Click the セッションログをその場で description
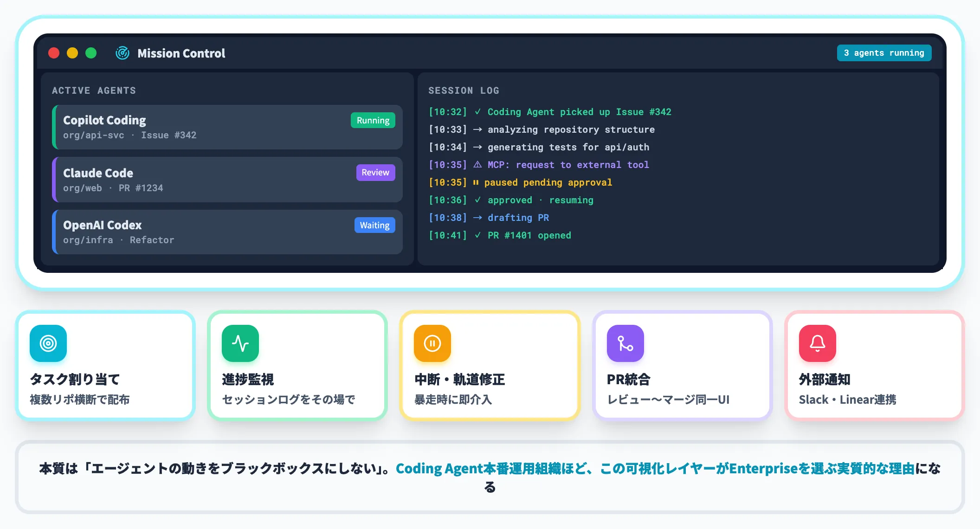Image resolution: width=980 pixels, height=529 pixels. [289, 400]
